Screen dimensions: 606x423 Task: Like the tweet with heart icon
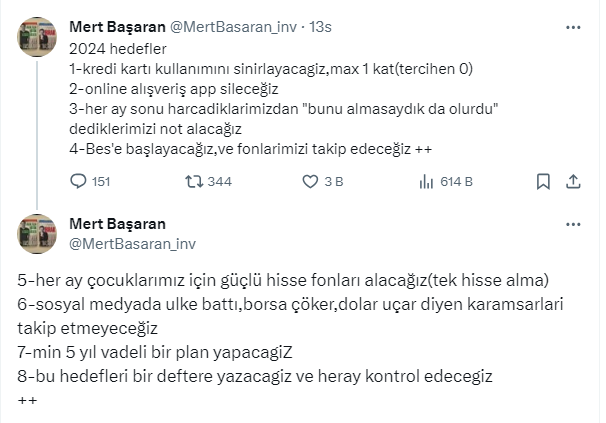(x=310, y=182)
